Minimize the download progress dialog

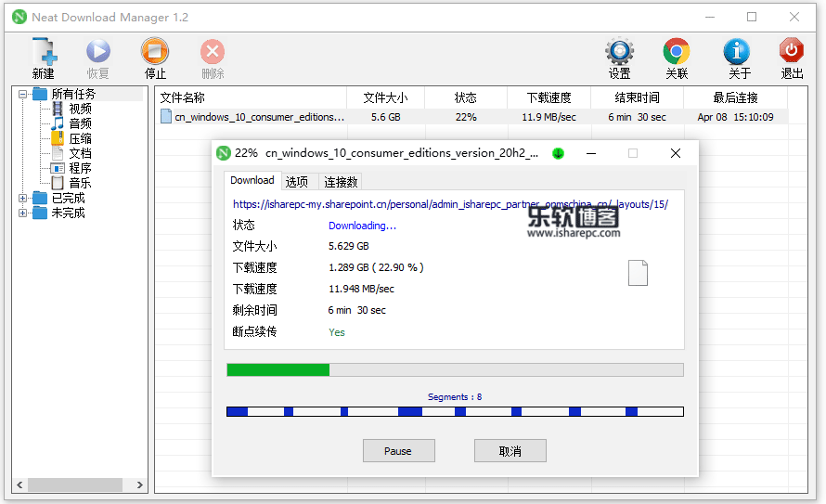(591, 153)
